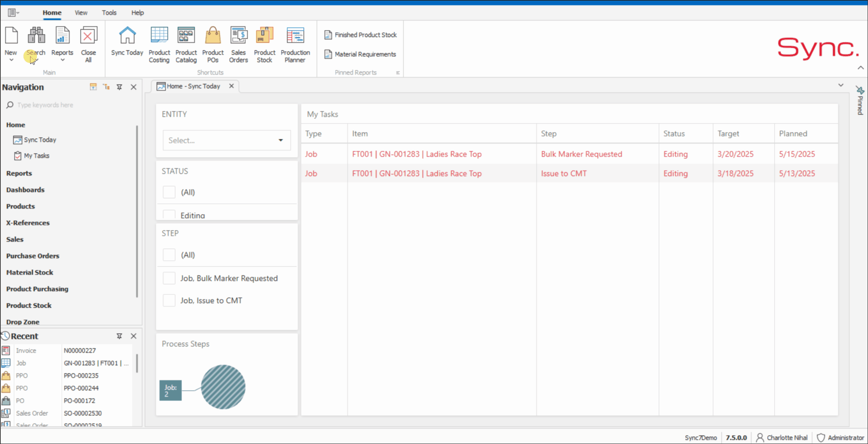The width and height of the screenshot is (868, 444).
Task: Close the Navigation panel
Action: pyautogui.click(x=133, y=87)
